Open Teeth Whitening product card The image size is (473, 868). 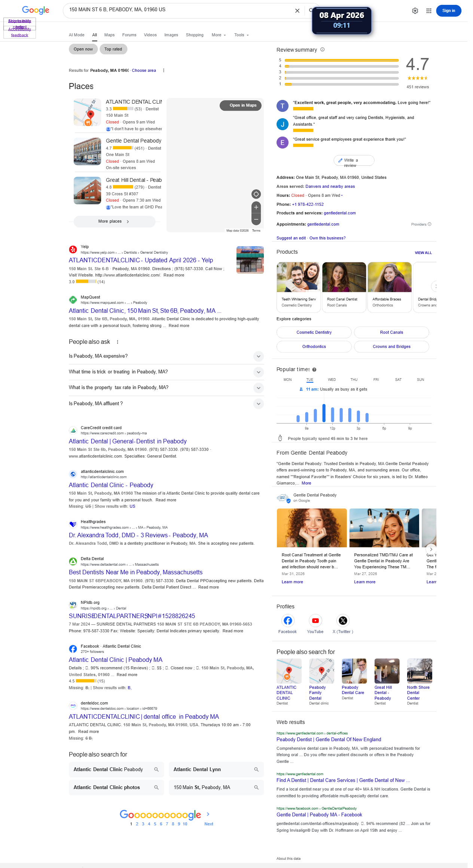pos(299,287)
